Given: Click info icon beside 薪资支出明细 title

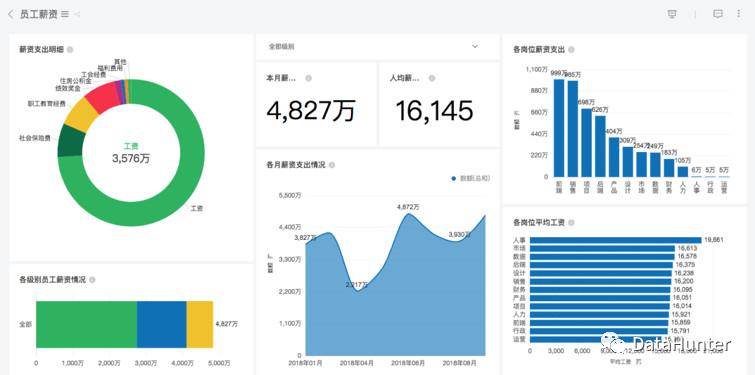Looking at the screenshot, I should click(70, 50).
